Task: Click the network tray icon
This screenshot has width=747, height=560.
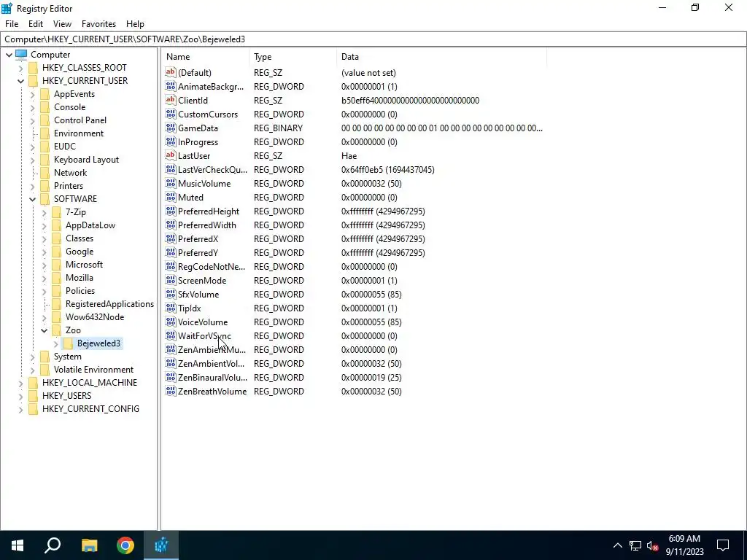Action: (x=635, y=545)
